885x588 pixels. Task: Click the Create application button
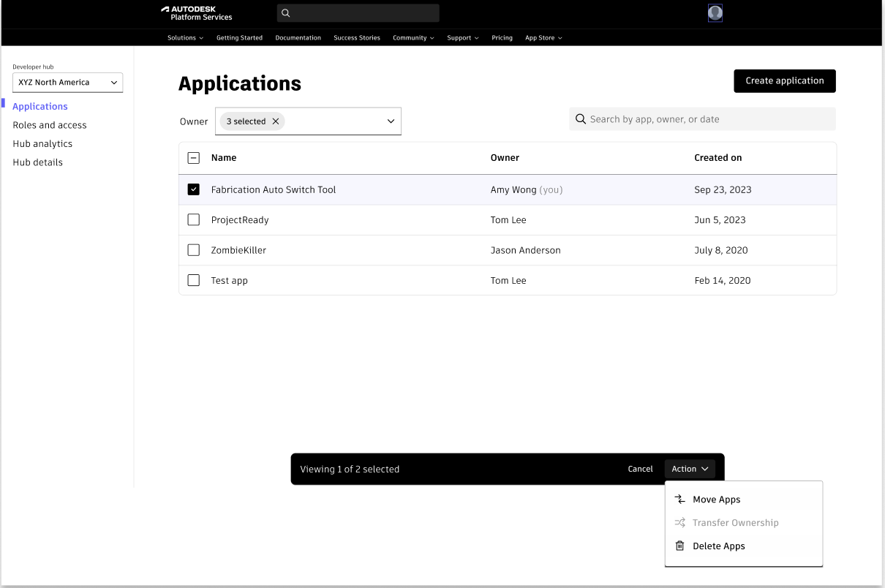784,81
